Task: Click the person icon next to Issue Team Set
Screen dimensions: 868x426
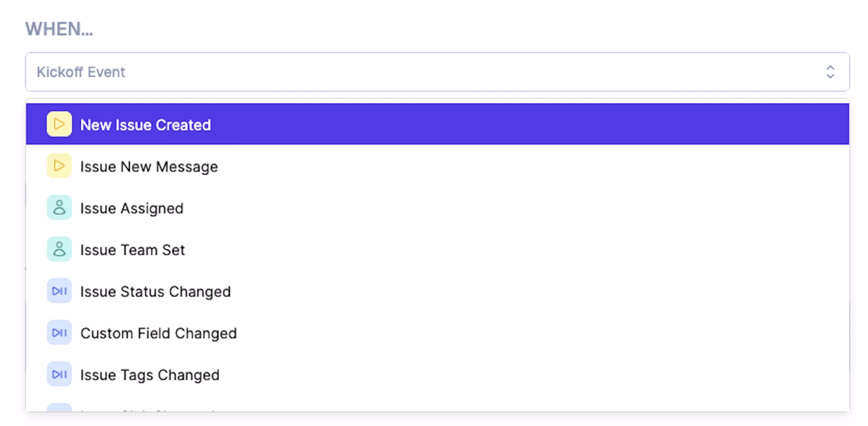Action: tap(59, 249)
